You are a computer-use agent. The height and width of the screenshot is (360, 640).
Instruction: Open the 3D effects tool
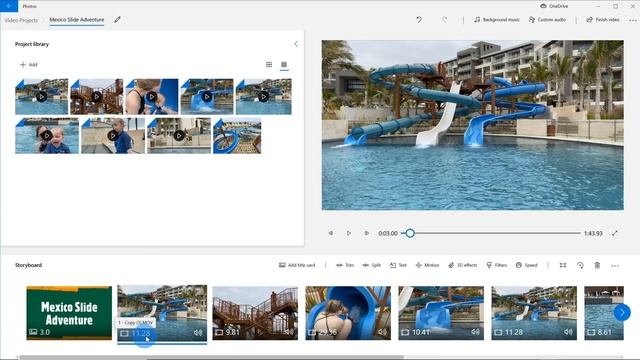[462, 265]
